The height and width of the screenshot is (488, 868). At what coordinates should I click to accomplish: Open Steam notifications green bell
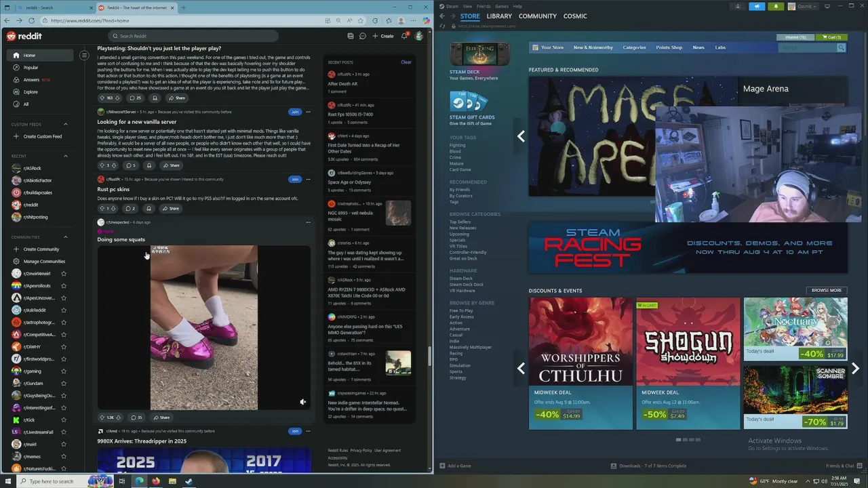click(776, 6)
